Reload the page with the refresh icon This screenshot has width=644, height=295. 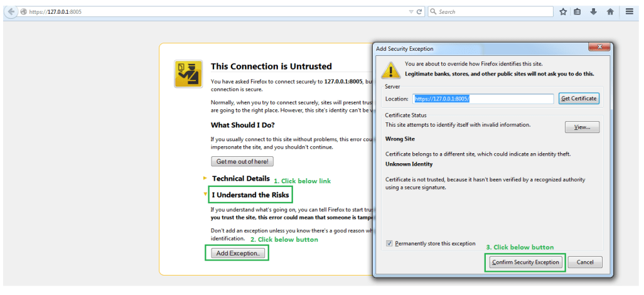tap(419, 12)
